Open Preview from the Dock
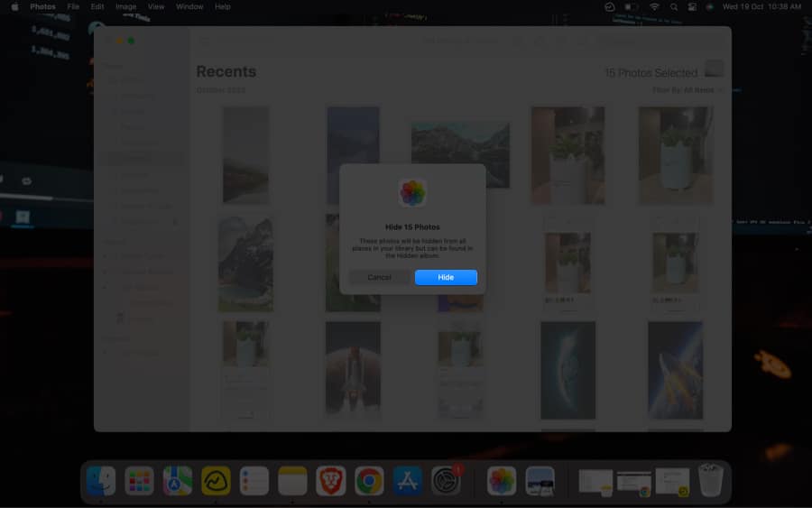The image size is (812, 508). pos(540,481)
